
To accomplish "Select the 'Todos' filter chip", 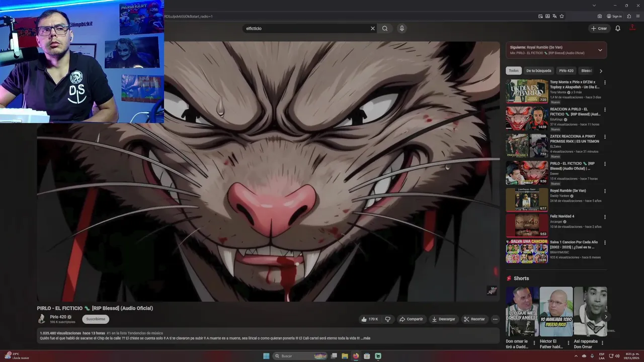I will (513, 71).
